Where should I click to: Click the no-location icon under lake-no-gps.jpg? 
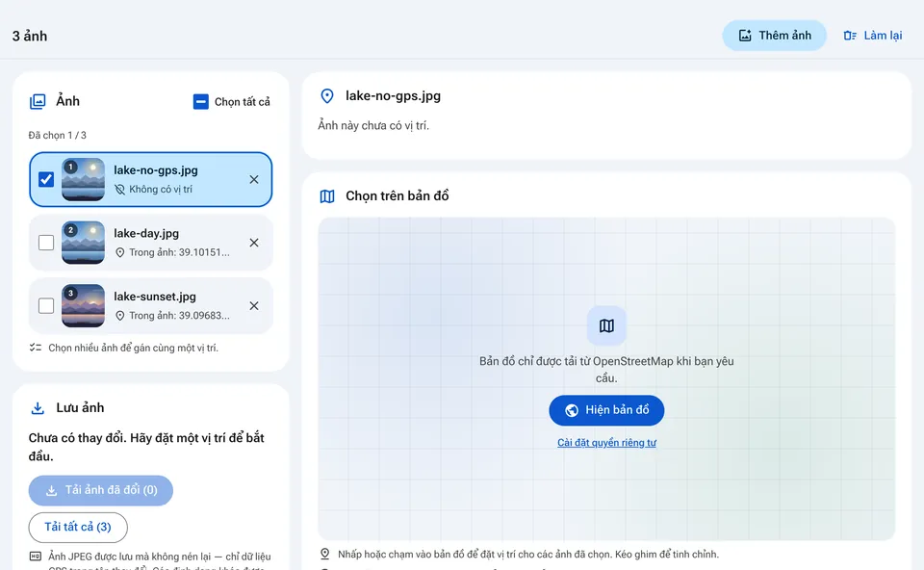tap(119, 190)
